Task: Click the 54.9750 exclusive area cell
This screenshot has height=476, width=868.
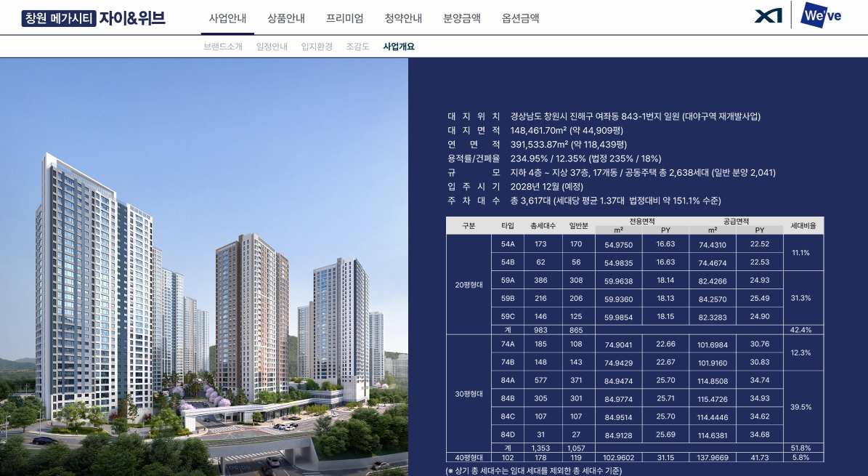Action: coord(618,245)
